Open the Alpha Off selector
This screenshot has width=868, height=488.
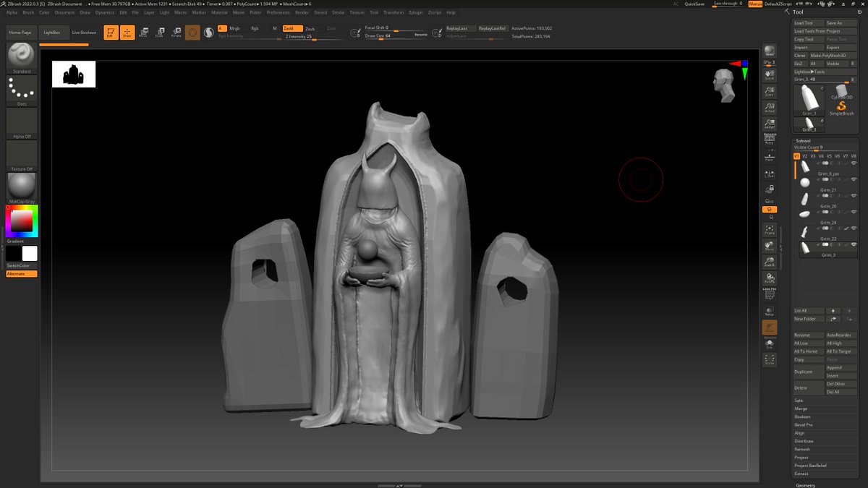pos(22,123)
